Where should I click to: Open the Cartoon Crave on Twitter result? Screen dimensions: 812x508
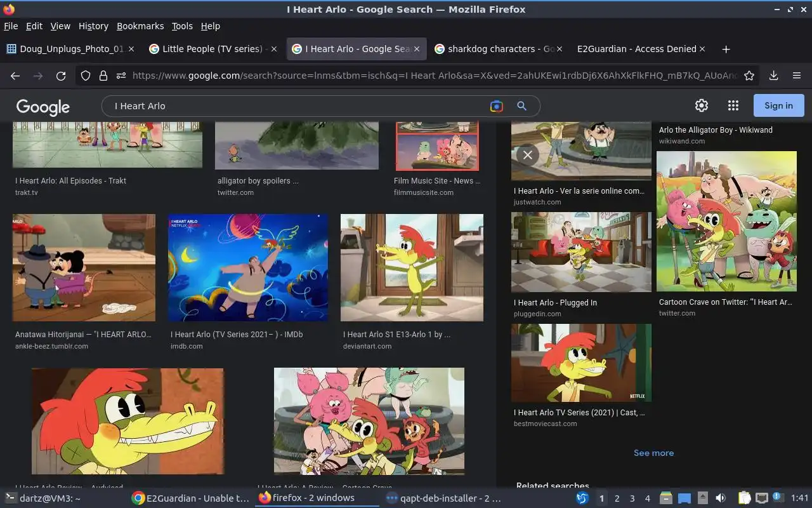pos(726,302)
